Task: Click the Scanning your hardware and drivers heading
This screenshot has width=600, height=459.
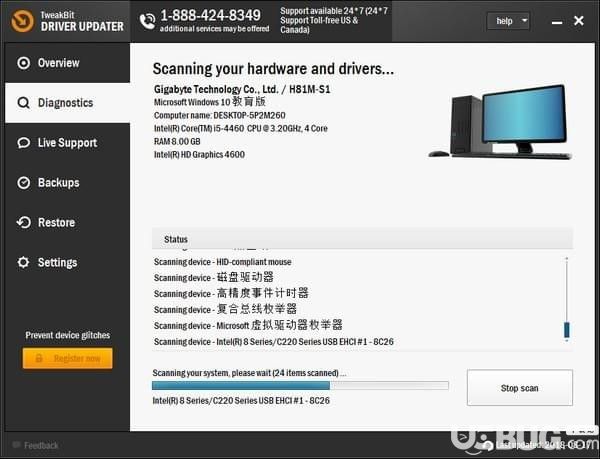Action: tap(273, 69)
